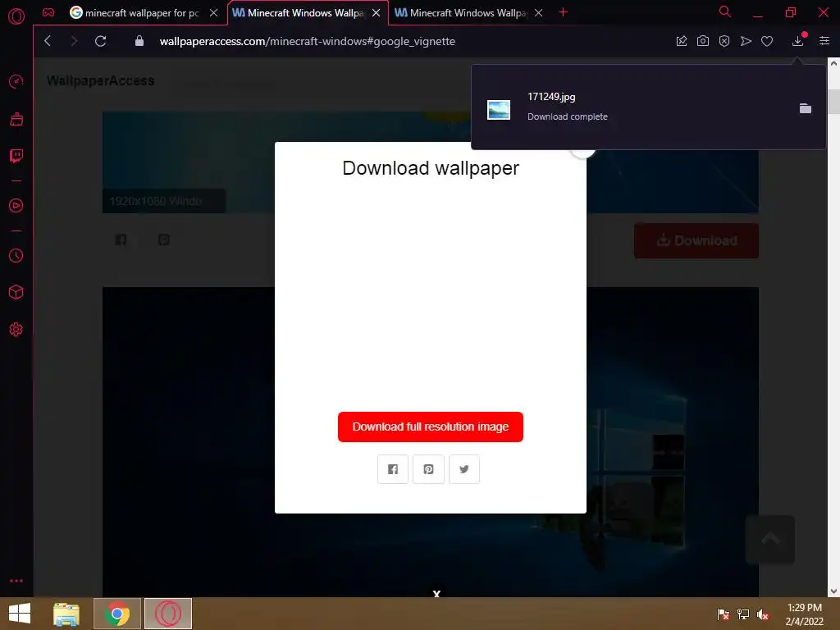Click the WallpaperAccess site logo link
This screenshot has height=630, width=840.
pos(101,81)
